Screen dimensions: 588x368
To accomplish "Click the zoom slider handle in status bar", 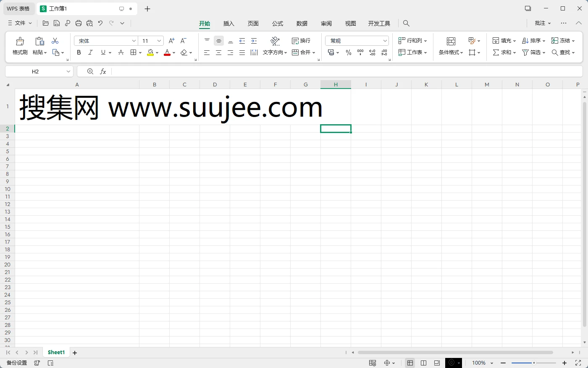I will pyautogui.click(x=534, y=363).
